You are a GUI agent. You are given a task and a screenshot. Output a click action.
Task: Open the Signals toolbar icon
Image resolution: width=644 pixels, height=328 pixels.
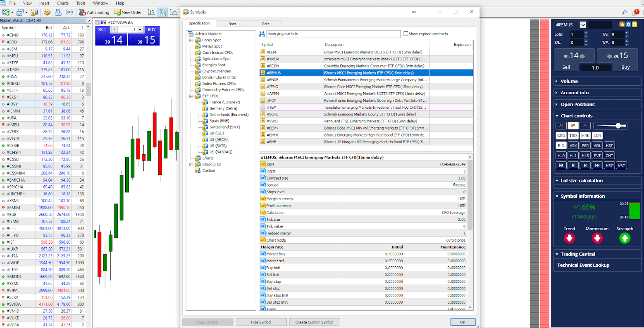pos(69,12)
